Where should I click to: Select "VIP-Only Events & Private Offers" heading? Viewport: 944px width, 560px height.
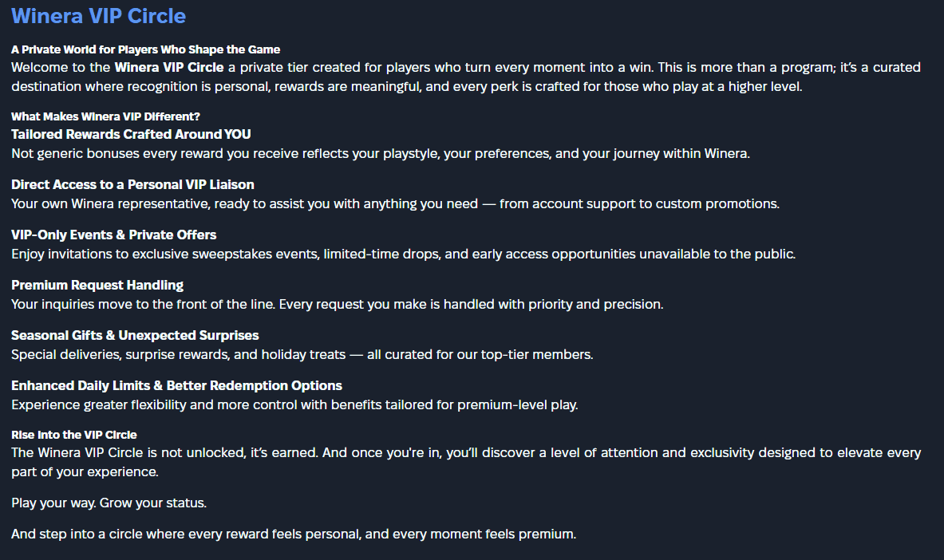(113, 235)
